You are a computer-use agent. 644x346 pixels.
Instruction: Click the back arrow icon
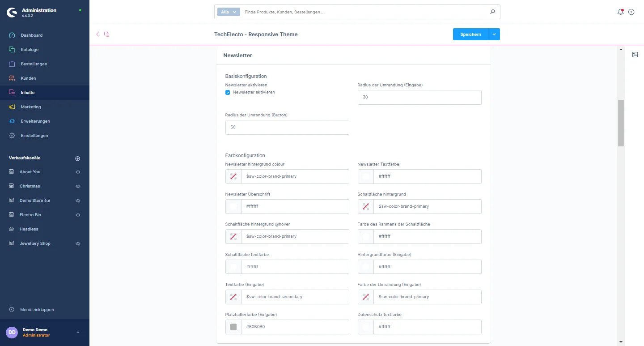97,34
